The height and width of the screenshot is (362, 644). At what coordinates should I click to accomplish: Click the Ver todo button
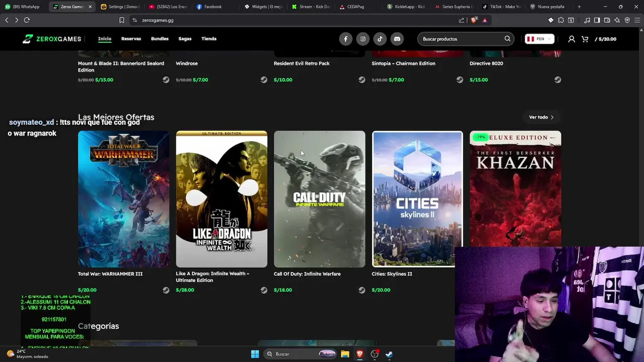point(541,117)
